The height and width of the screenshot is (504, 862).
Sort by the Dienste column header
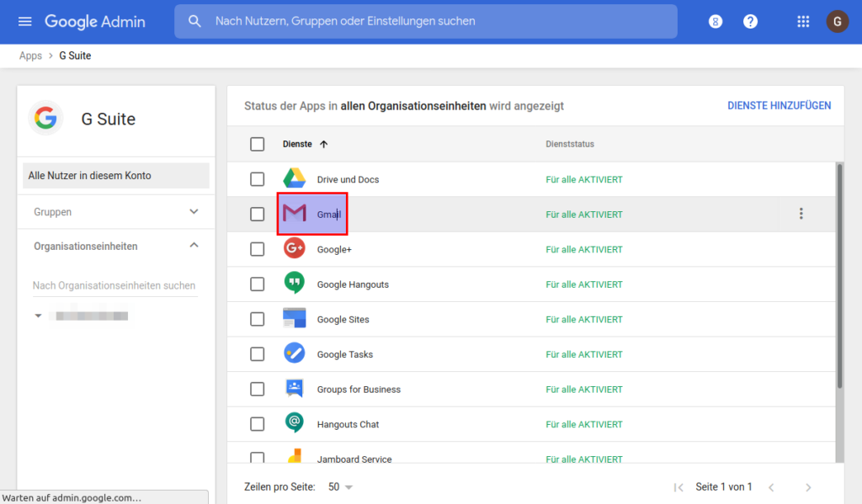pos(297,144)
